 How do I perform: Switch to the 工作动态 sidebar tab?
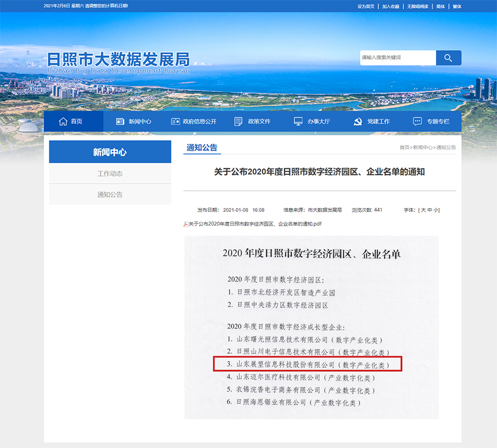(x=110, y=173)
